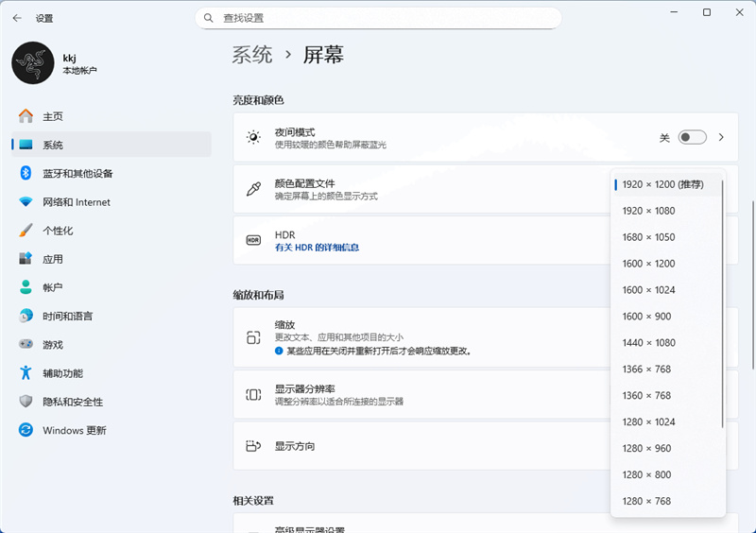Click the Gaming controller icon
This screenshot has width=756, height=533.
coord(26,345)
